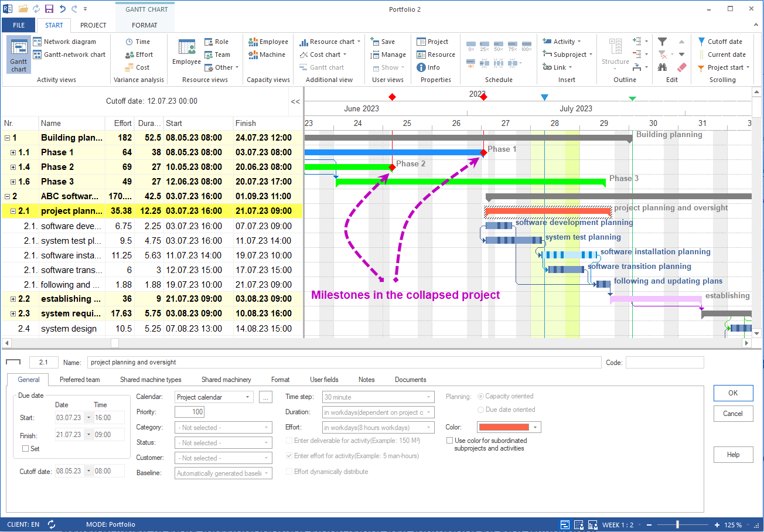Image resolution: width=764 pixels, height=532 pixels.
Task: Open the Resource chart dropdown
Action: (x=329, y=42)
